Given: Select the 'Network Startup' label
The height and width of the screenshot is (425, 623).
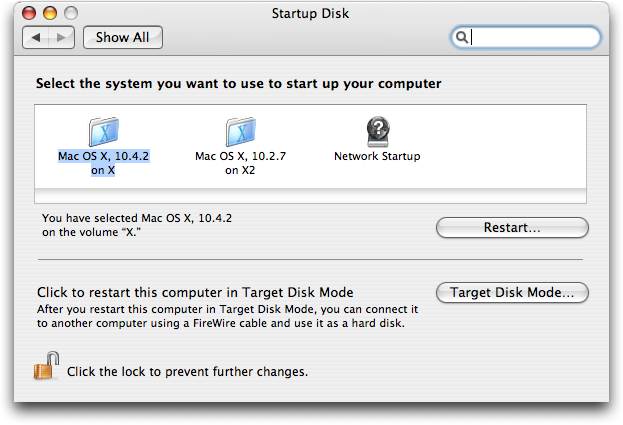Looking at the screenshot, I should 377,156.
